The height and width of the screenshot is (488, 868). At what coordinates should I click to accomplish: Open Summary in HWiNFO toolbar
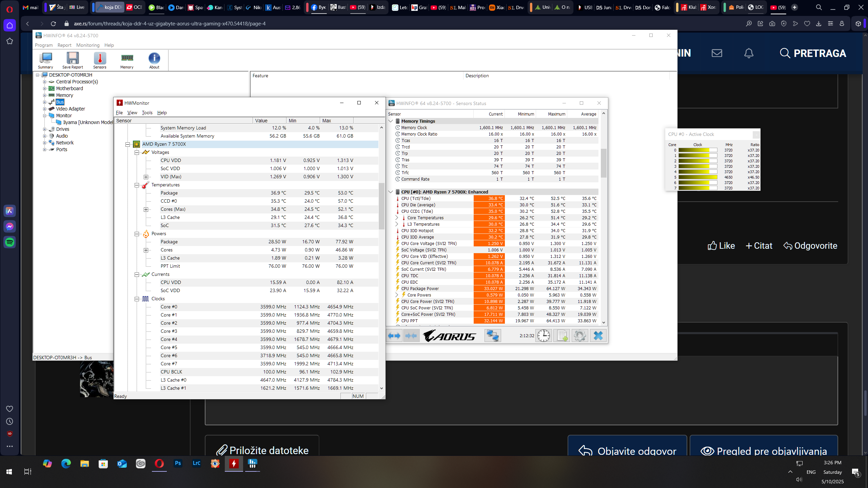[45, 60]
